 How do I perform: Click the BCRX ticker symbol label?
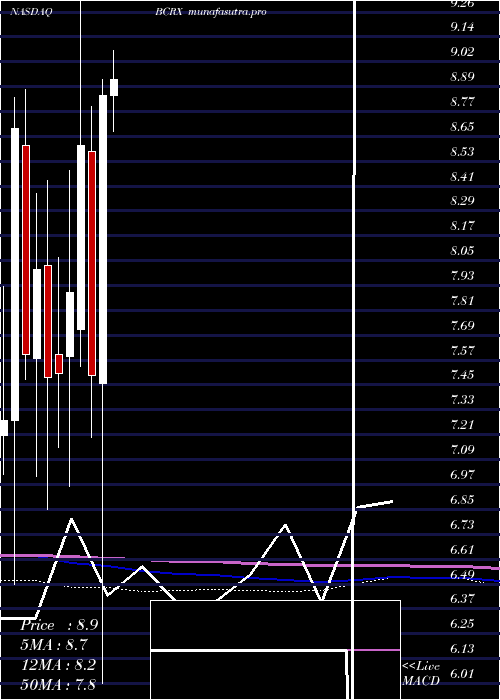tap(169, 12)
